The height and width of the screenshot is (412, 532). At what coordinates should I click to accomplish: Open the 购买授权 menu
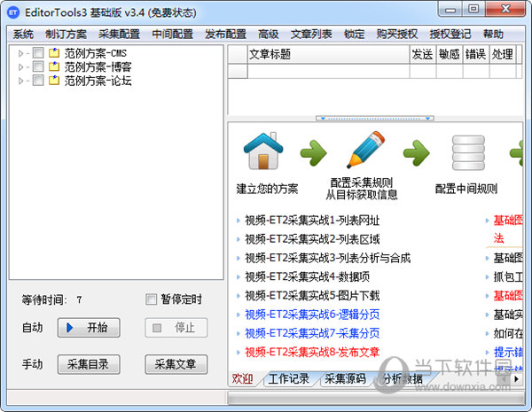click(397, 35)
